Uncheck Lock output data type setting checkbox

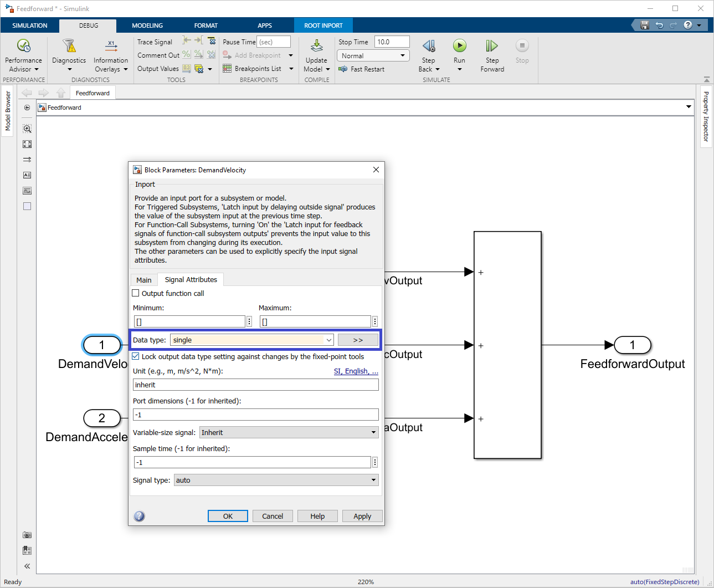(136, 356)
